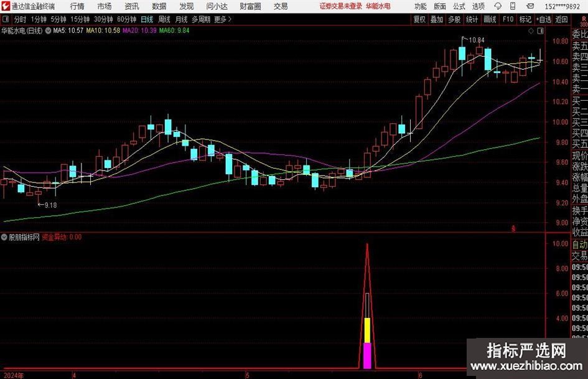Click the yellow bar in indicator spike
588x379 pixels.
click(368, 330)
